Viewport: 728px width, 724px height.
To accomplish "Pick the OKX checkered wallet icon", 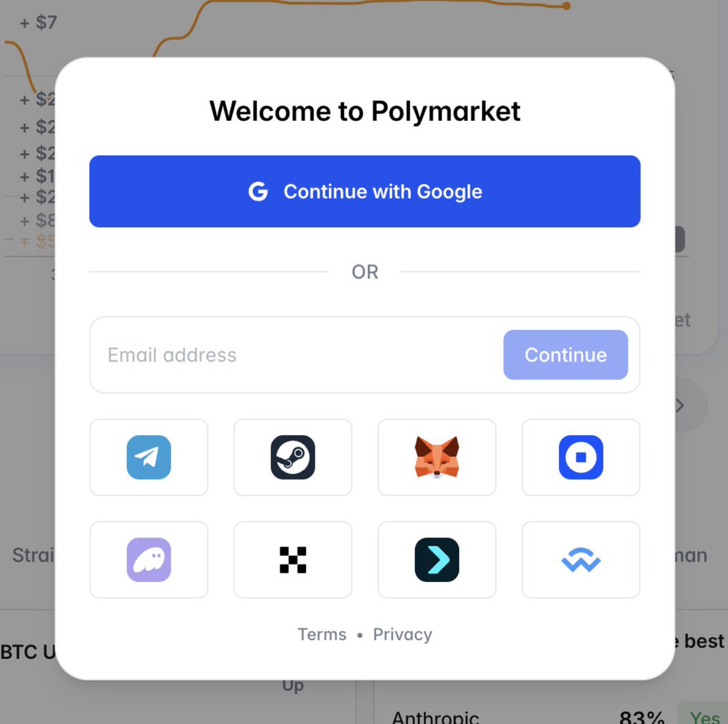I will 292,560.
